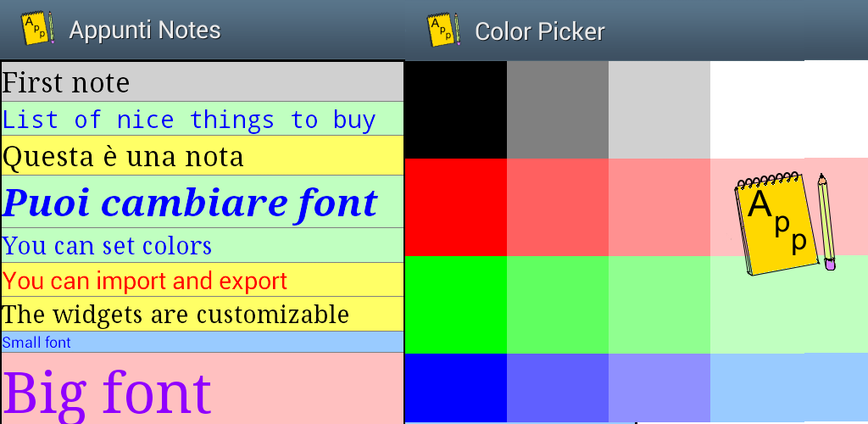Screen dimensions: 868x424
Task: Pick the palest green swatch in green row
Action: click(789, 304)
